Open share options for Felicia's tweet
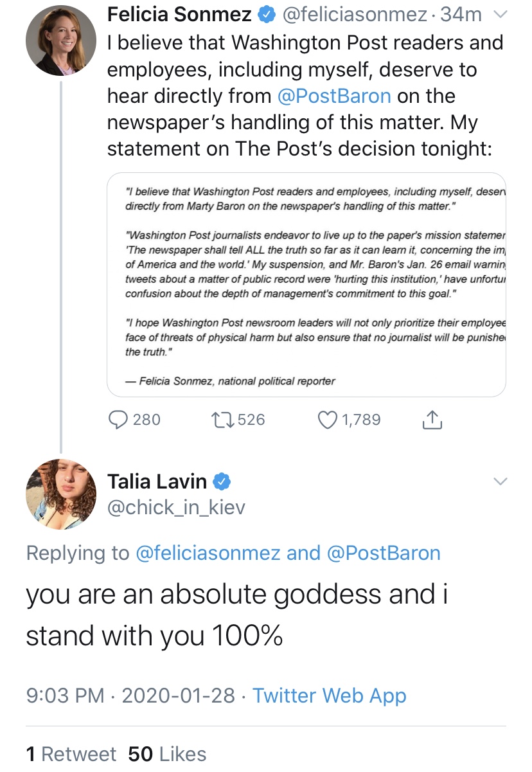The width and height of the screenshot is (532, 772). pyautogui.click(x=432, y=420)
